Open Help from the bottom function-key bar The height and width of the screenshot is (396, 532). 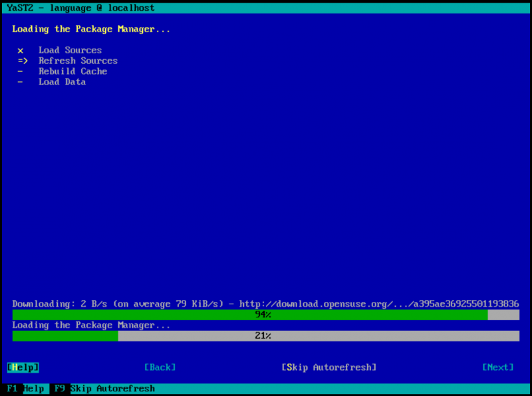click(34, 389)
